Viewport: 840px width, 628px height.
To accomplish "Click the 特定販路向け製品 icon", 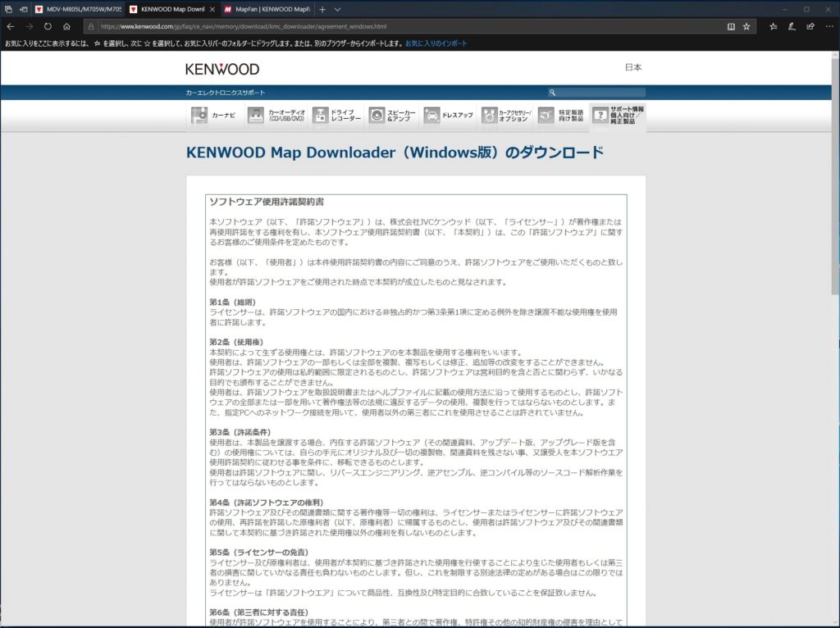I will [546, 115].
